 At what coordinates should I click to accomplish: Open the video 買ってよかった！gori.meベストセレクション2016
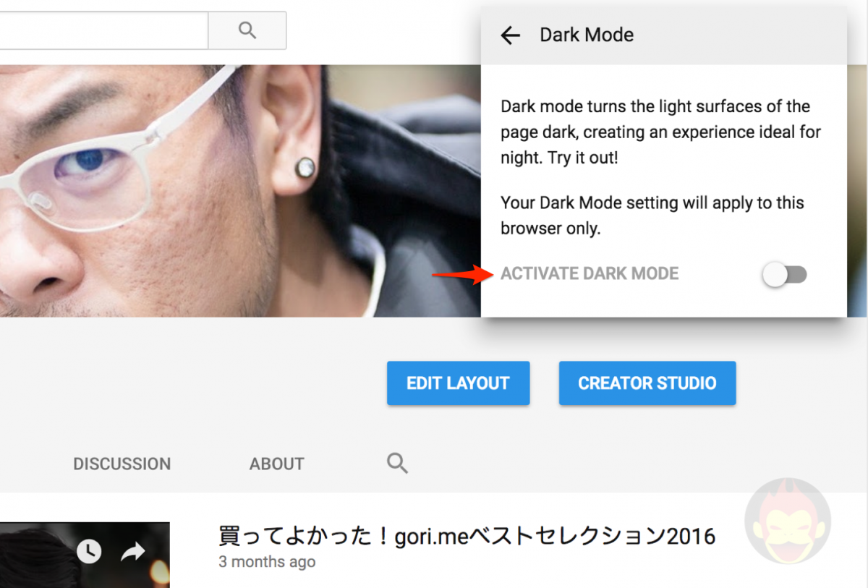(x=467, y=536)
